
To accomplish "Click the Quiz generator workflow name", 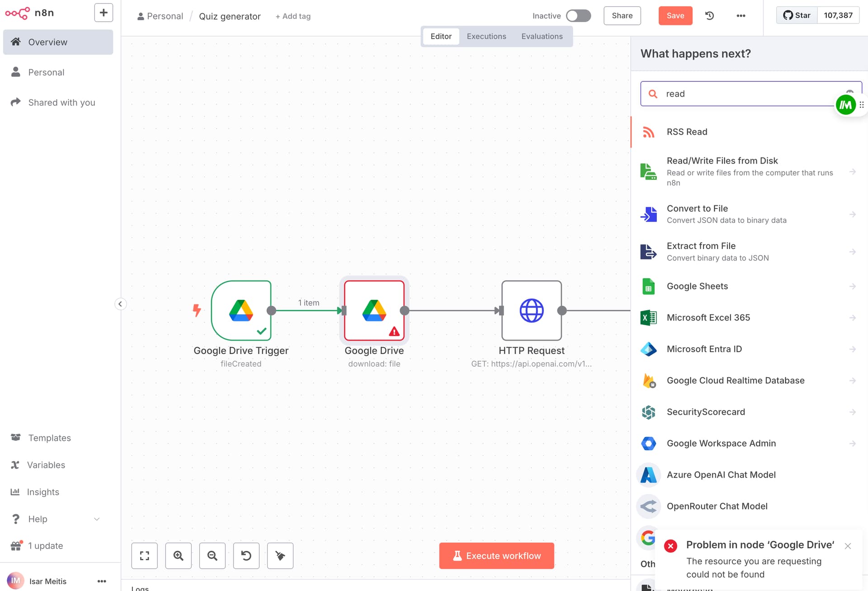I will pos(230,16).
